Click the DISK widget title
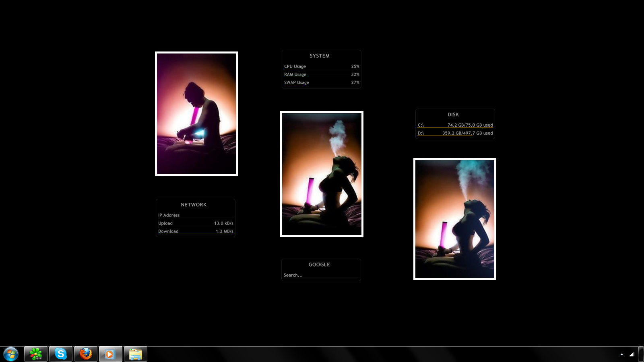644x362 pixels. point(453,115)
